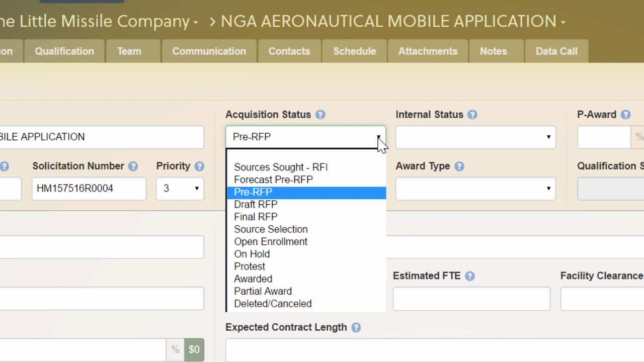This screenshot has width=644, height=362.
Task: Click help icon beside Solicitation Number
Action: coord(133,166)
